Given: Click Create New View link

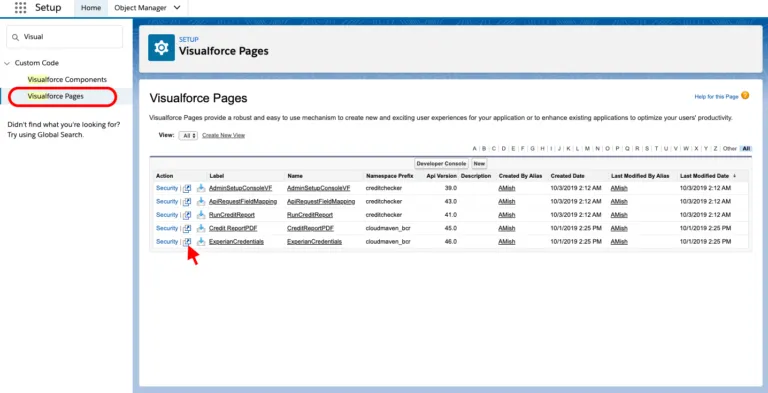Looking at the screenshot, I should (x=223, y=135).
